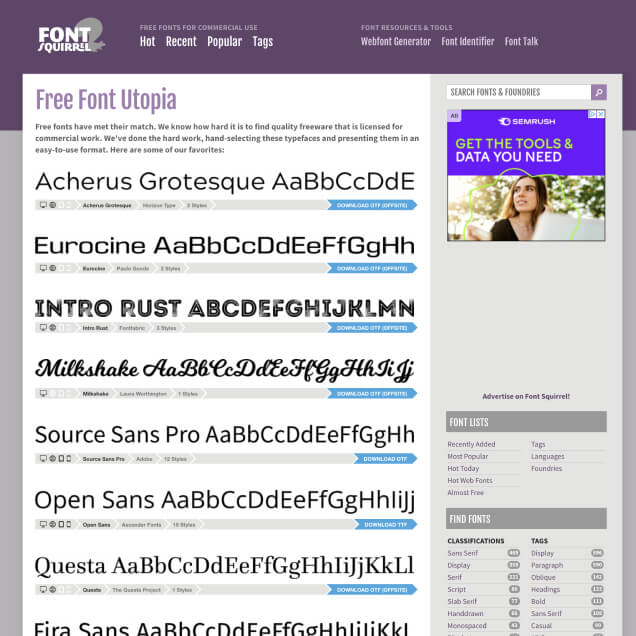Open Almost Free font list
Viewport: 636px width, 636px height.
pos(466,492)
